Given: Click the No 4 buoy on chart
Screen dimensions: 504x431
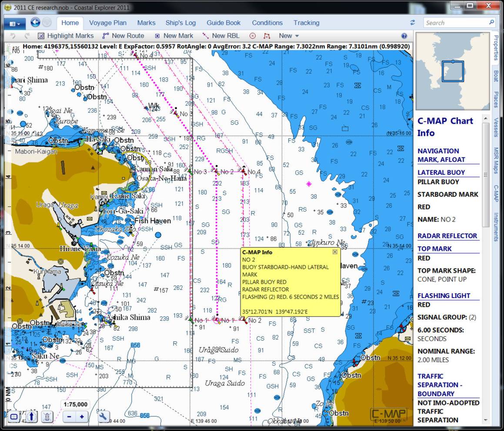Looking at the screenshot, I should pyautogui.click(x=244, y=171).
